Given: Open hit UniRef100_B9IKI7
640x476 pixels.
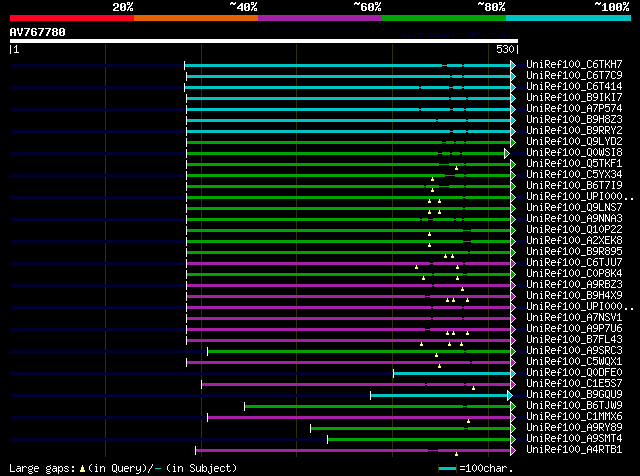Looking at the screenshot, I should [x=574, y=98].
